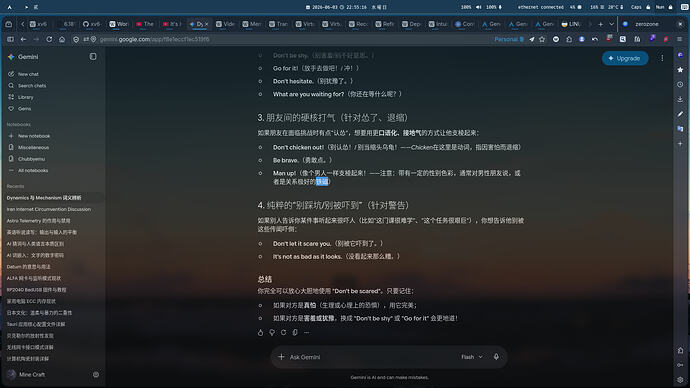This screenshot has height=388, width=690.
Task: Click the Upgrade button
Action: [625, 58]
